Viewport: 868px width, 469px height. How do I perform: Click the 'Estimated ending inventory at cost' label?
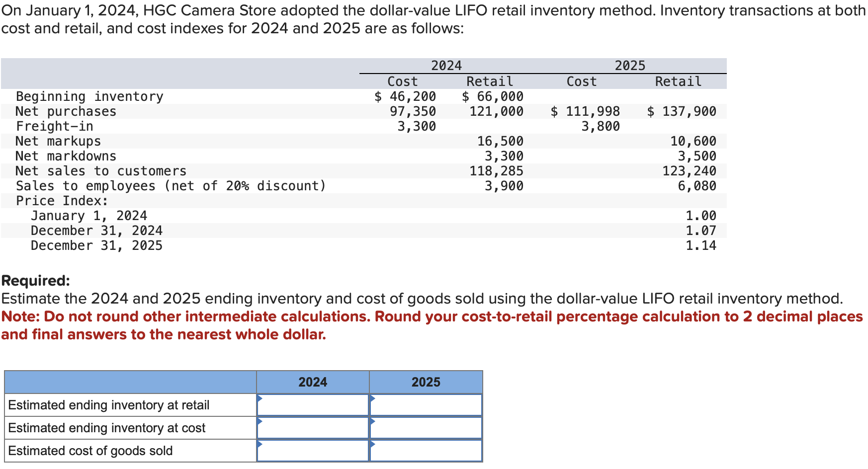pyautogui.click(x=107, y=428)
